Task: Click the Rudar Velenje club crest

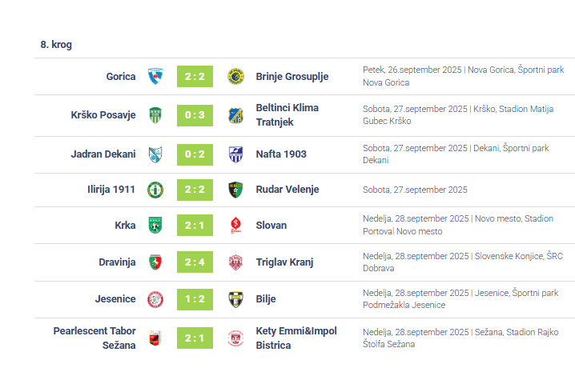Action: pyautogui.click(x=235, y=190)
